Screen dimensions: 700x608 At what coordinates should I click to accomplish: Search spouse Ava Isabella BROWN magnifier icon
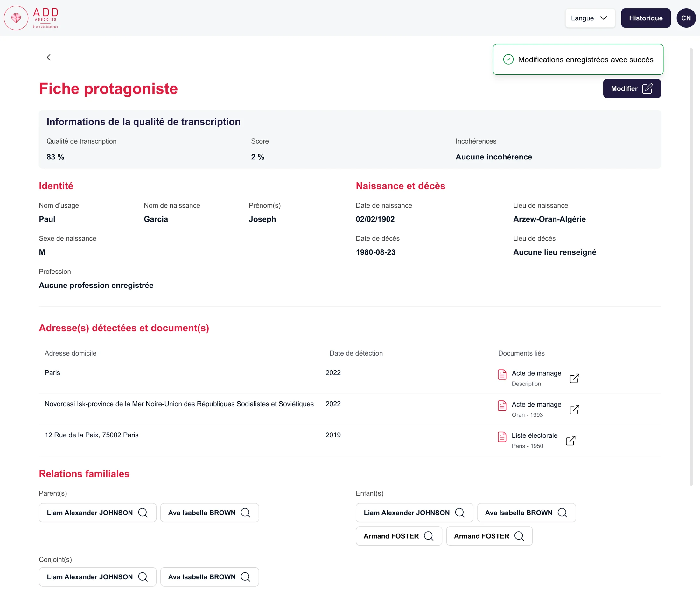pyautogui.click(x=245, y=577)
